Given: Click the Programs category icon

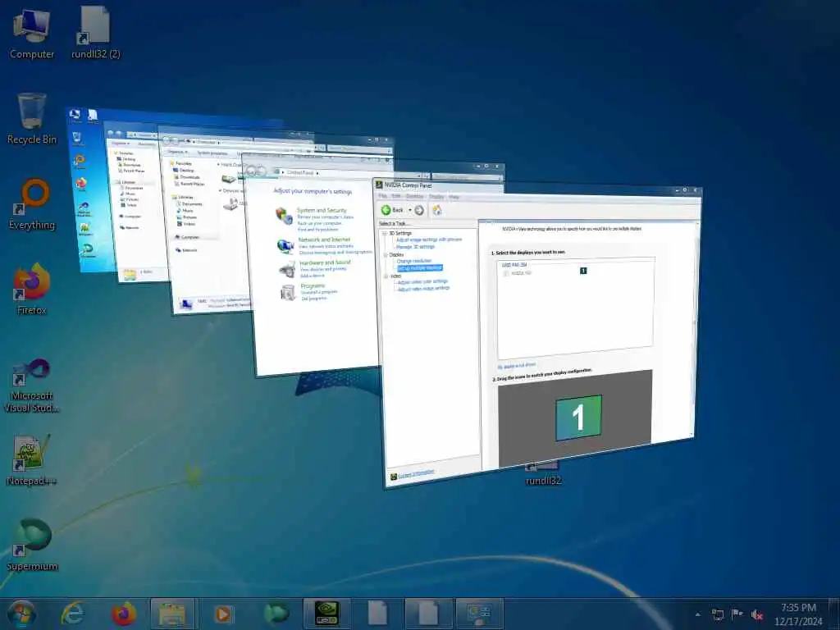Looking at the screenshot, I should 288,292.
